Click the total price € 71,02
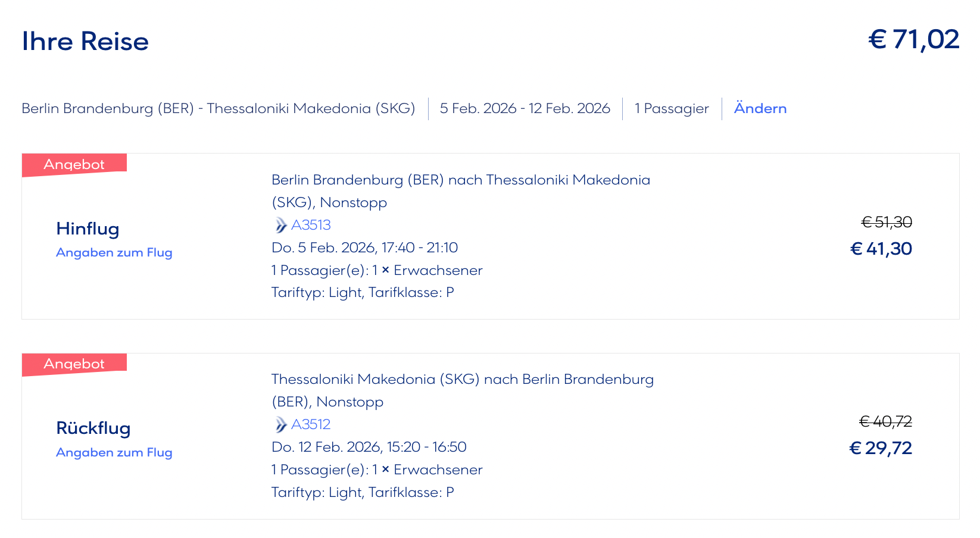 coord(913,40)
